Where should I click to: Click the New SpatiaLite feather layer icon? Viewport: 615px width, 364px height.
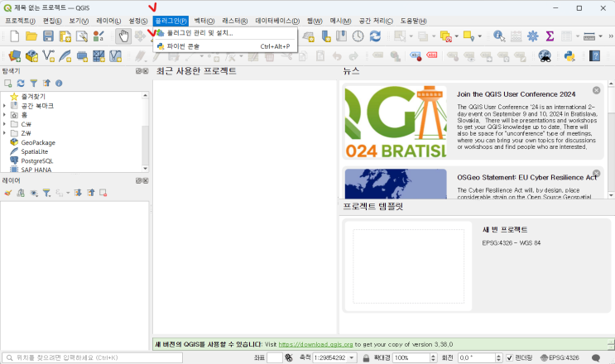(65, 56)
